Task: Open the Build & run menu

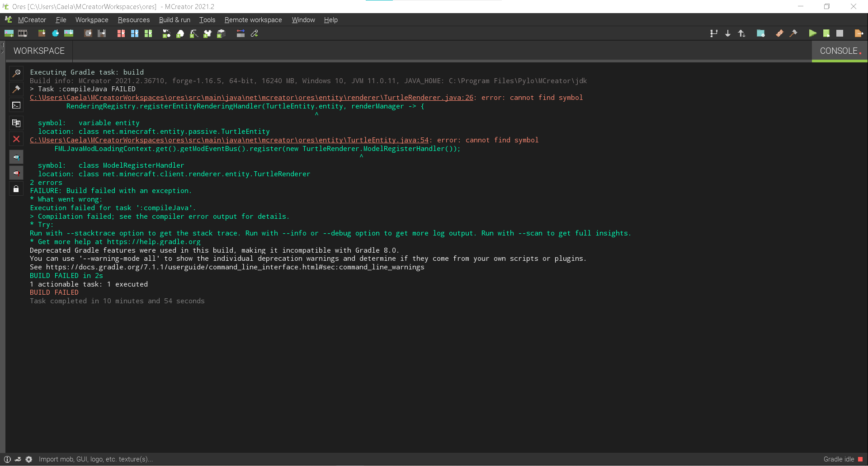Action: coord(175,20)
